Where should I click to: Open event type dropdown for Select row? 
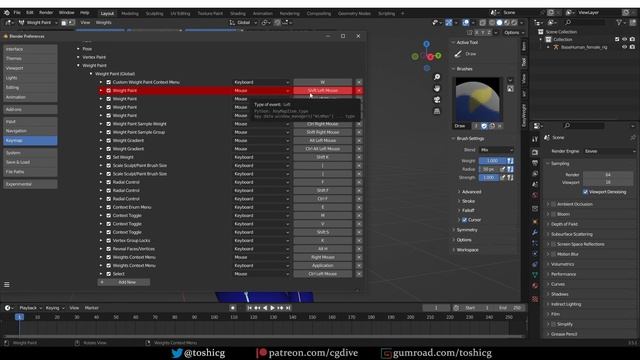pos(261,274)
